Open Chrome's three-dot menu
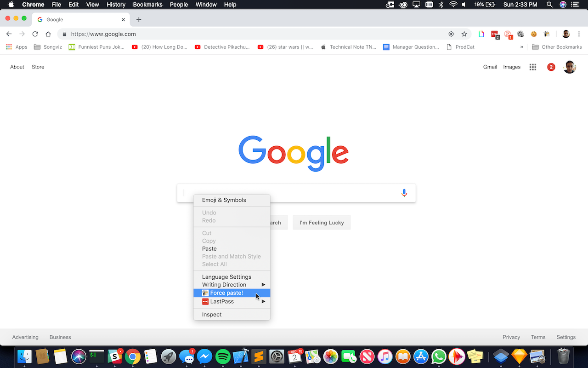 point(579,34)
